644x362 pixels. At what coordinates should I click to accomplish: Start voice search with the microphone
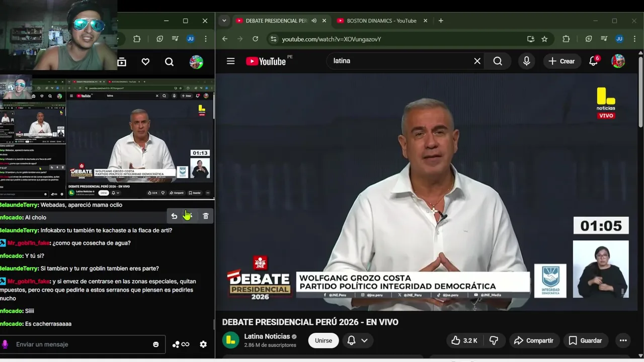click(526, 61)
